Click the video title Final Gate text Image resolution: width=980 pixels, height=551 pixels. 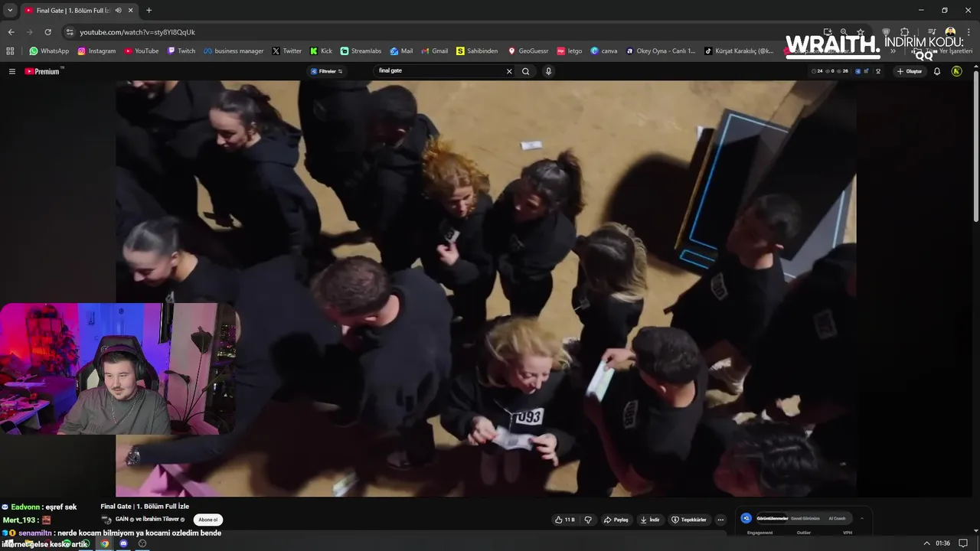145,507
